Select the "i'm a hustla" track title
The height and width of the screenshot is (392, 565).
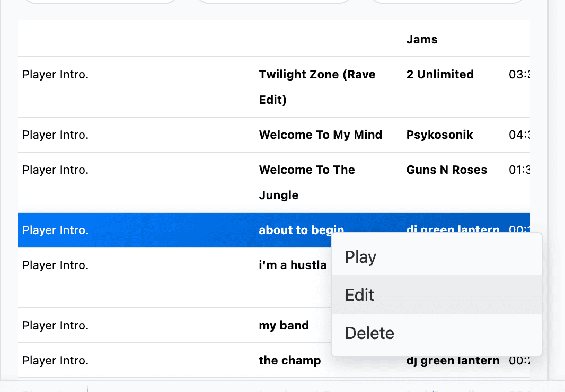coord(293,265)
